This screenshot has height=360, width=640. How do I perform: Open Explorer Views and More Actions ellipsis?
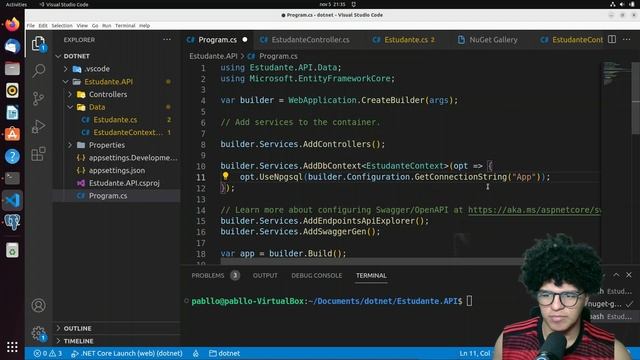coord(167,40)
